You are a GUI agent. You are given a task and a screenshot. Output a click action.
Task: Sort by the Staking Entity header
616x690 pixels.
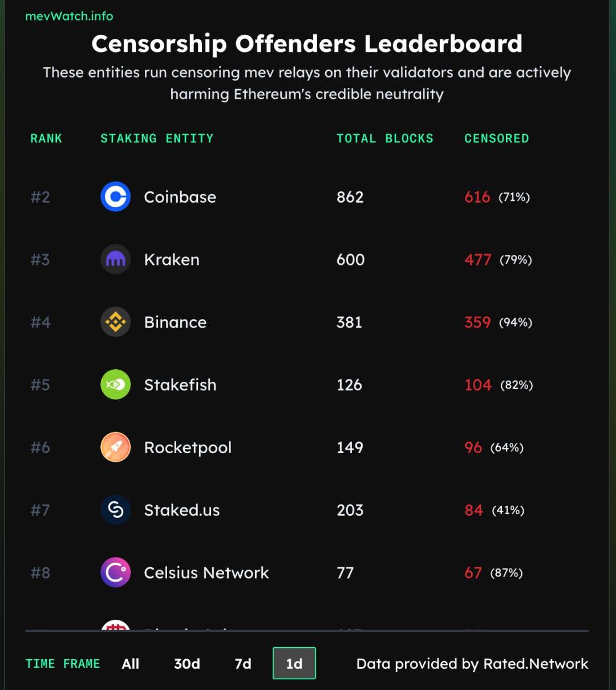[157, 139]
